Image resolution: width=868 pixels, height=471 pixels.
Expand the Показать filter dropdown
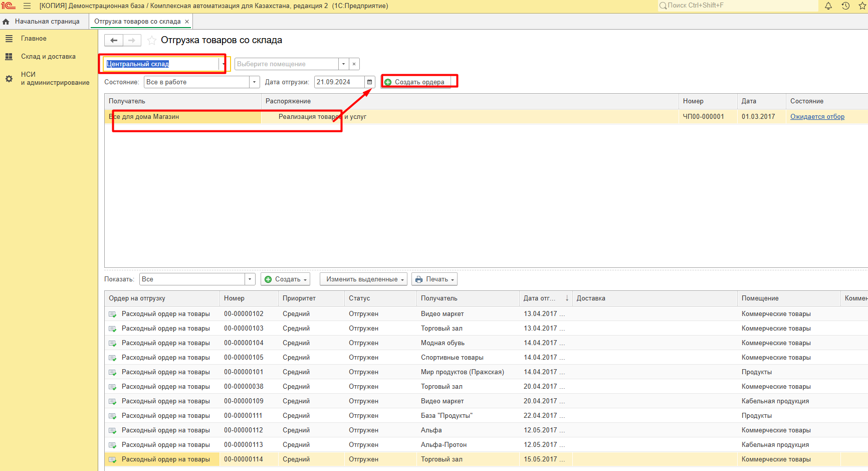point(250,279)
